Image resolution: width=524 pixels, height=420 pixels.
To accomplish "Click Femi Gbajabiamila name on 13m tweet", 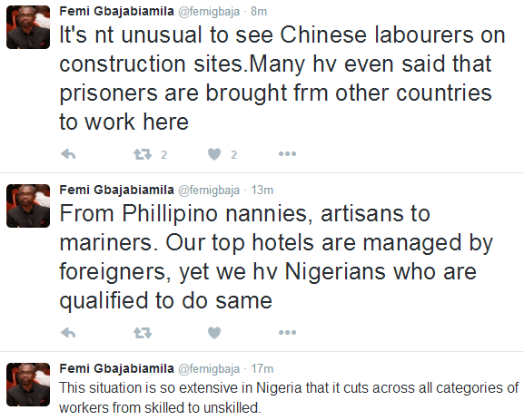I will tap(116, 190).
